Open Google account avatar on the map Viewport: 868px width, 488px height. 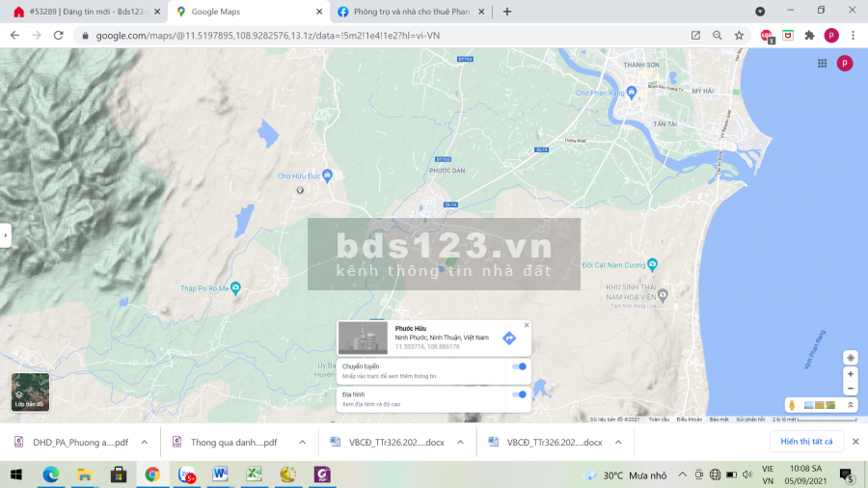point(845,64)
